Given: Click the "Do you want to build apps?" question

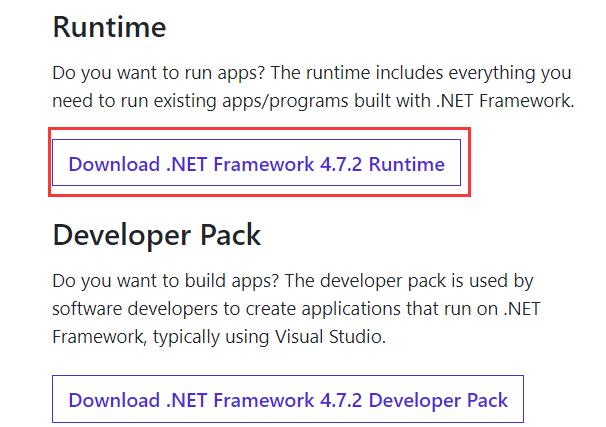Looking at the screenshot, I should coord(165,281).
